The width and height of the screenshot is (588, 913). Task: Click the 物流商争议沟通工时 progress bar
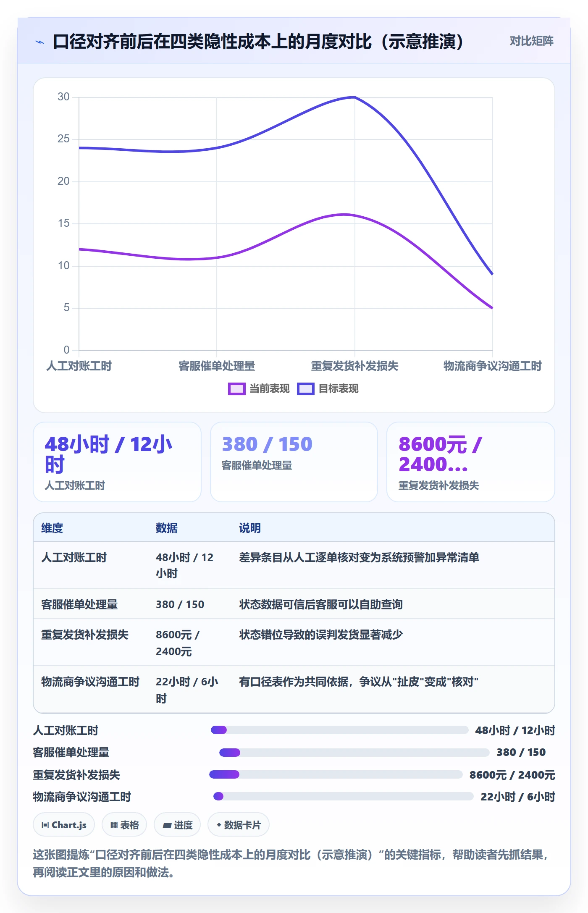pos(344,796)
